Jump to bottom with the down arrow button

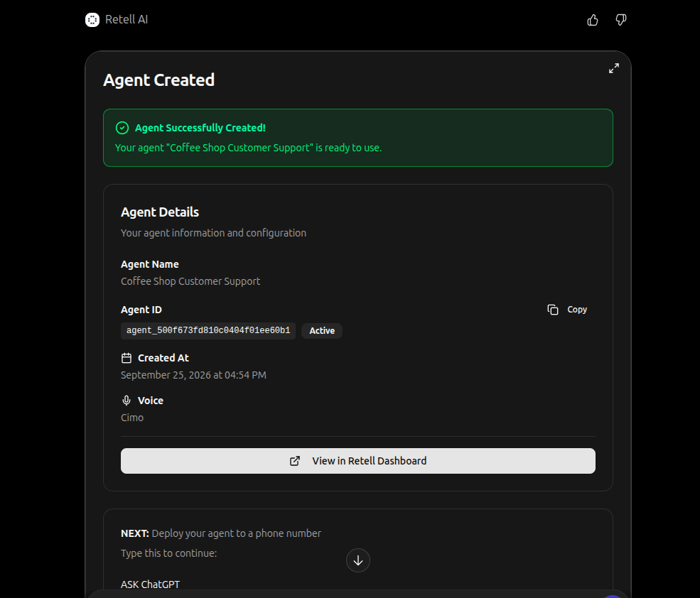pyautogui.click(x=358, y=560)
